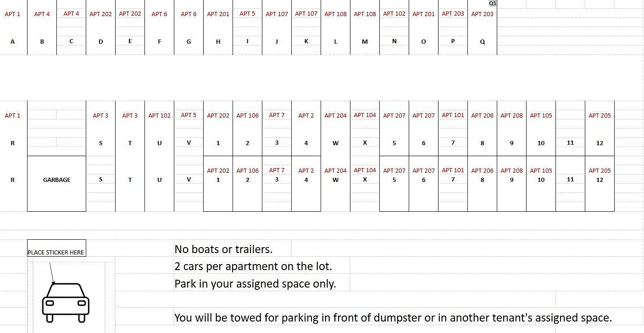
Task: Select the PLACE STICKER HERE text box
Action: [56, 248]
